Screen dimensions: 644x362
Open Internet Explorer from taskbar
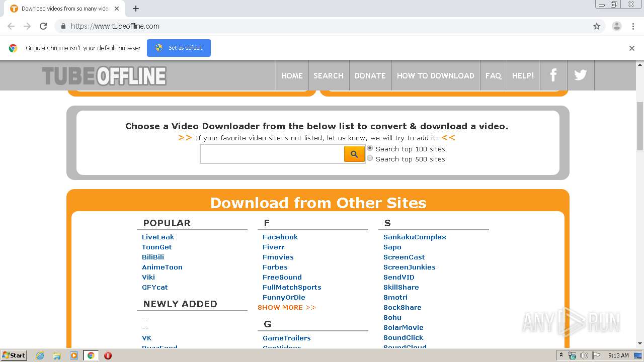(40, 355)
